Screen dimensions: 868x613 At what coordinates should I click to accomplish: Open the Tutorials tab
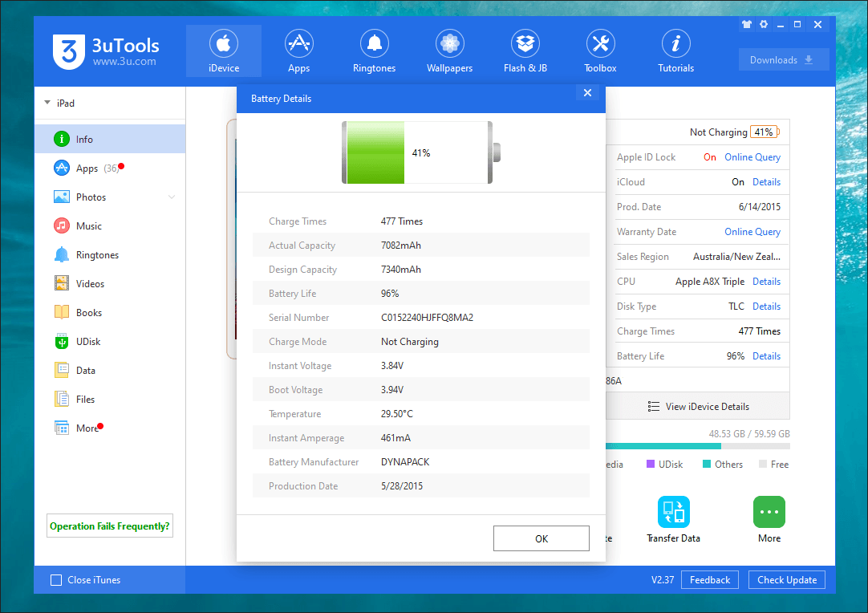pos(675,51)
